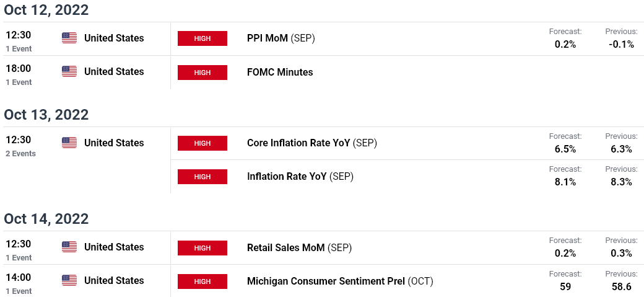Select the HIGH badge for FOMC Minutes
The height and width of the screenshot is (297, 644).
coord(202,73)
